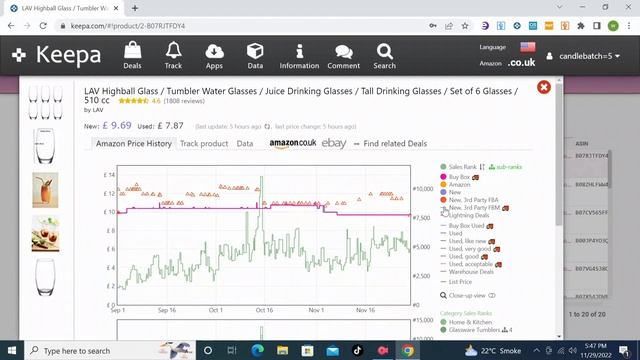Open the Keepa Deals page
The width and height of the screenshot is (640, 360).
coord(132,55)
